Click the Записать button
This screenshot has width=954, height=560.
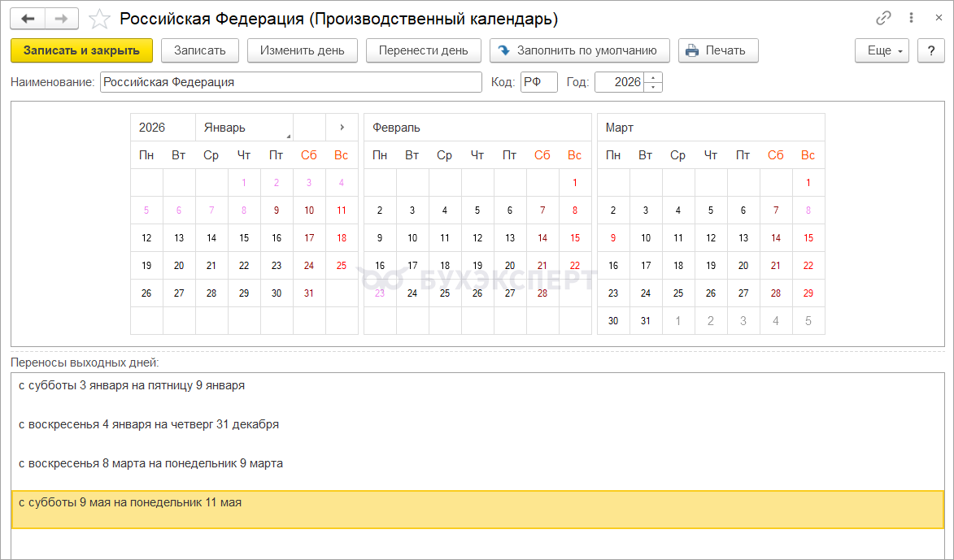point(199,50)
